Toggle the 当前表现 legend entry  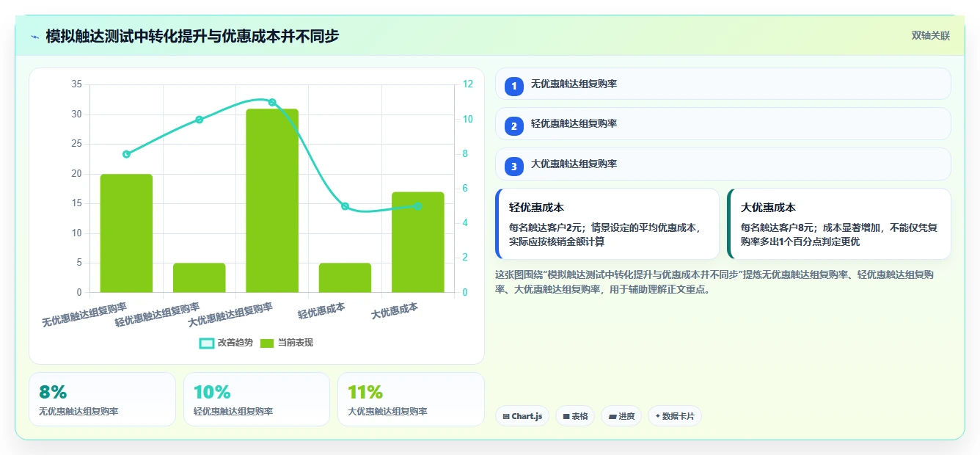click(287, 343)
